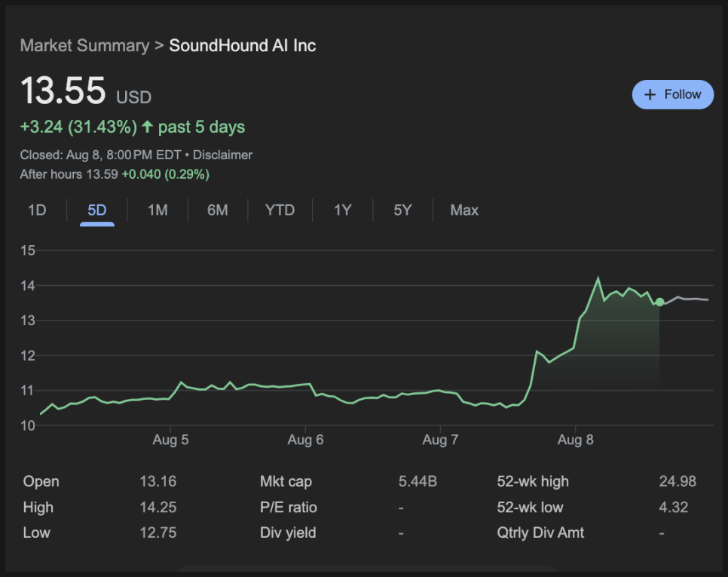This screenshot has width=728, height=577.
Task: Click the Aug 5 axis label
Action: click(x=170, y=440)
